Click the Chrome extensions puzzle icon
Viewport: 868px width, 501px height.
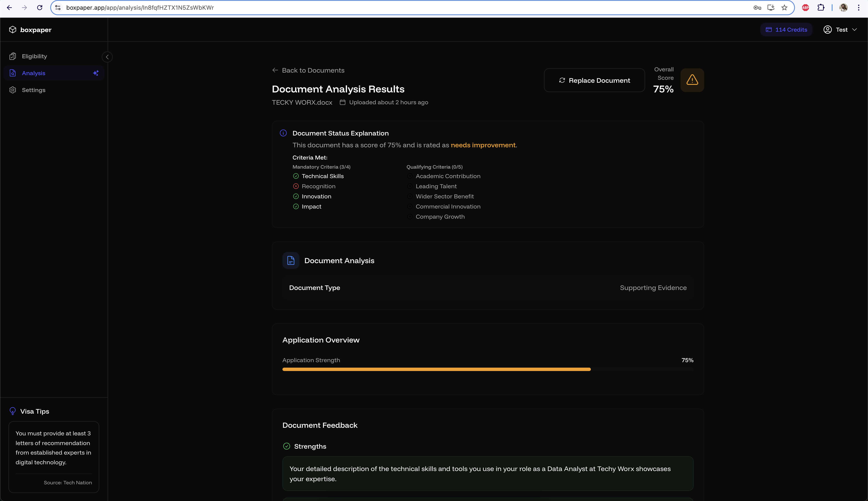pyautogui.click(x=821, y=8)
